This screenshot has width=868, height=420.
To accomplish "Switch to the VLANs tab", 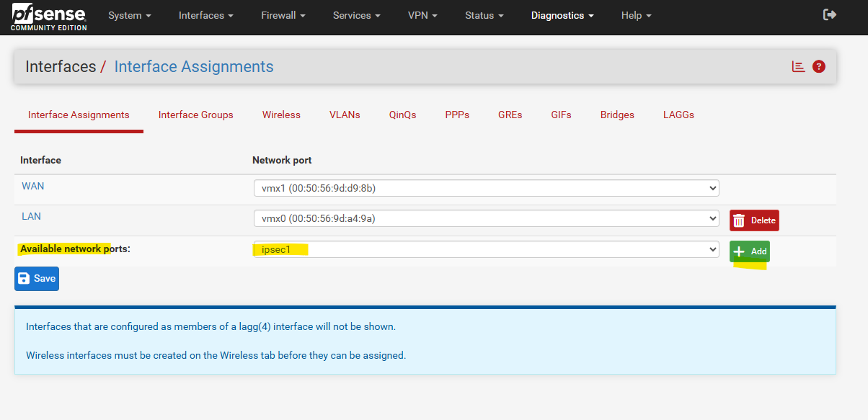I will (345, 115).
